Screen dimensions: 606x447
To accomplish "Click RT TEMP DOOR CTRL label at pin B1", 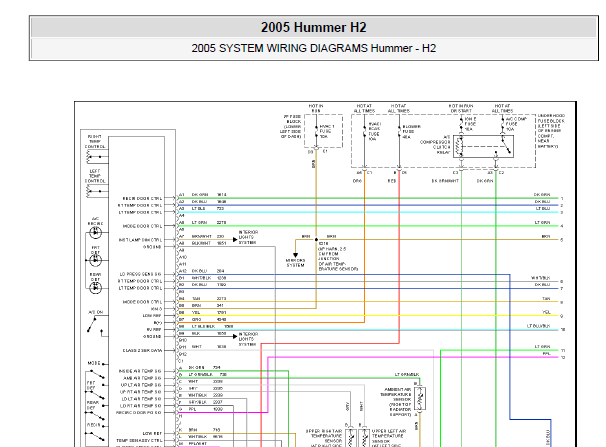I will pyautogui.click(x=140, y=281).
